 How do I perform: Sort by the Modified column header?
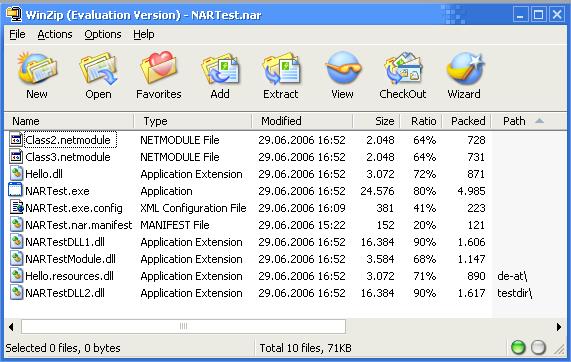coord(302,121)
